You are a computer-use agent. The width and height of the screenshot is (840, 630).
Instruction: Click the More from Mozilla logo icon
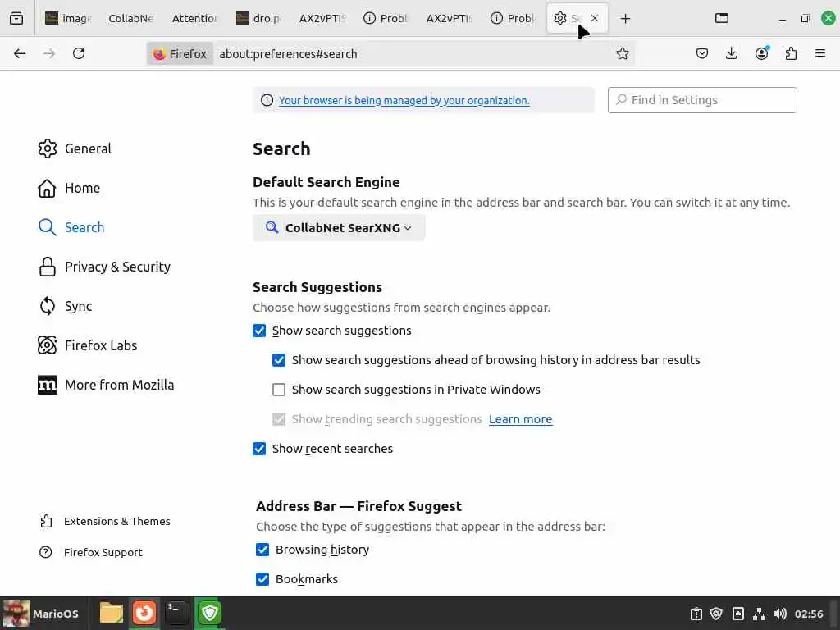click(47, 385)
